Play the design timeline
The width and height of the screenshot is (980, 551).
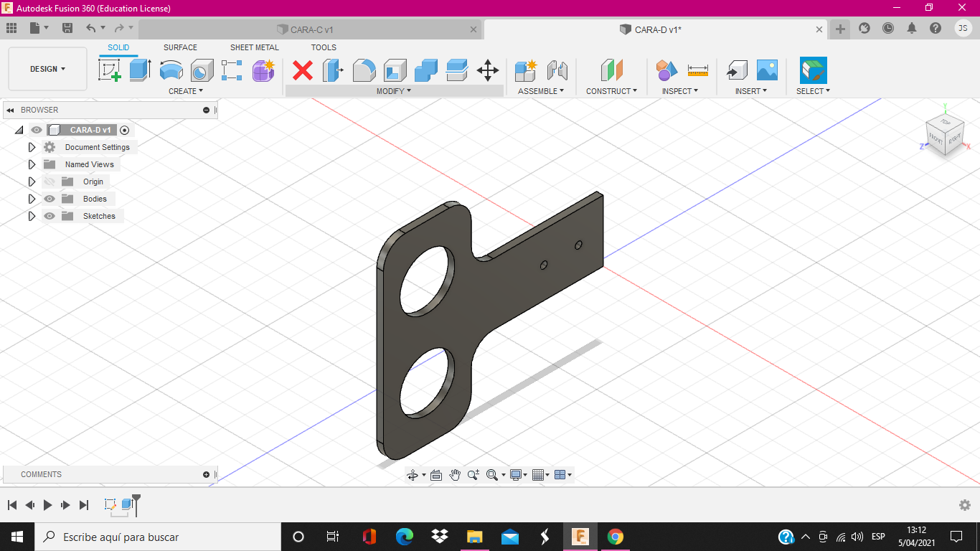pyautogui.click(x=47, y=505)
